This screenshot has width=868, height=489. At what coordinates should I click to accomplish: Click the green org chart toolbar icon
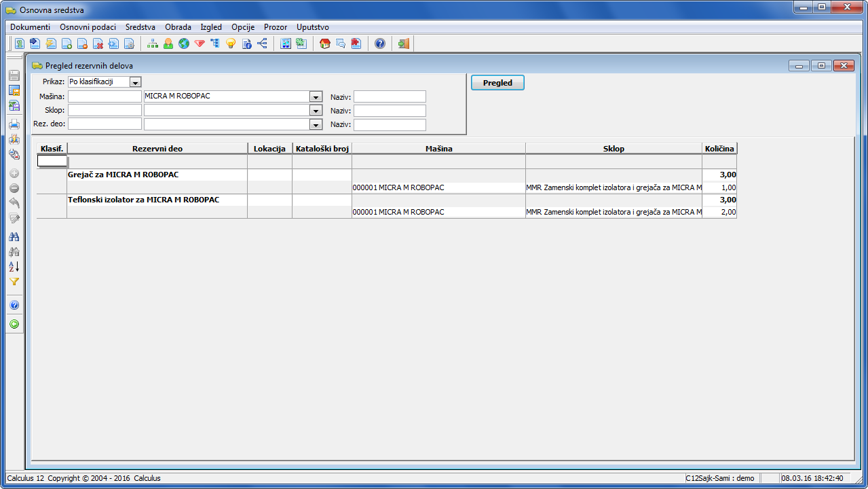coord(153,43)
